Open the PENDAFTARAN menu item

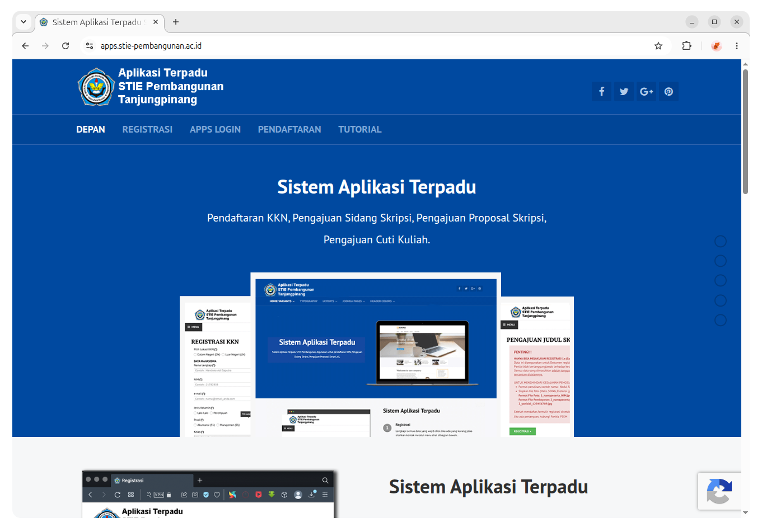click(289, 129)
